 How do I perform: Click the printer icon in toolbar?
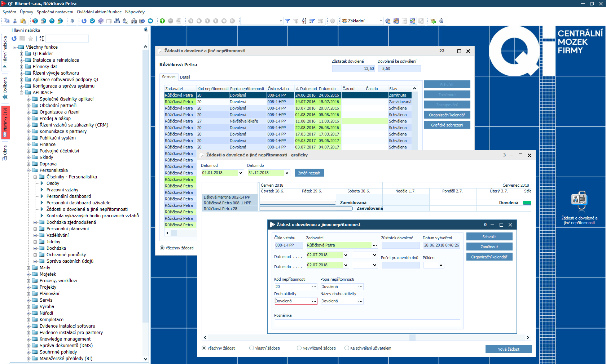pyautogui.click(x=134, y=21)
